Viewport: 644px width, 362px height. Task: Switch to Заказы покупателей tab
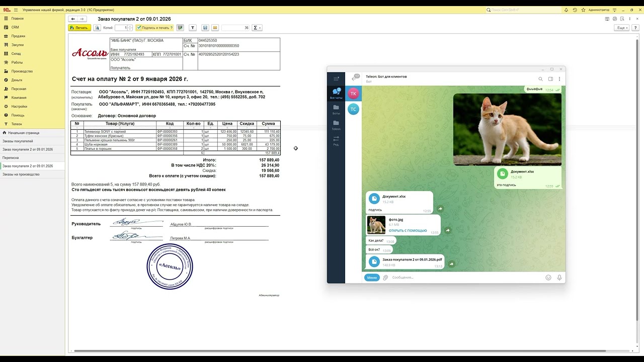point(33,141)
